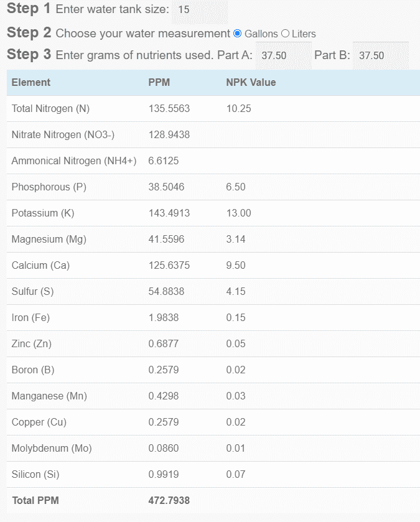The image size is (420, 522).
Task: Click the Calcium (Ca) PPM value 125.6375
Action: 169,265
